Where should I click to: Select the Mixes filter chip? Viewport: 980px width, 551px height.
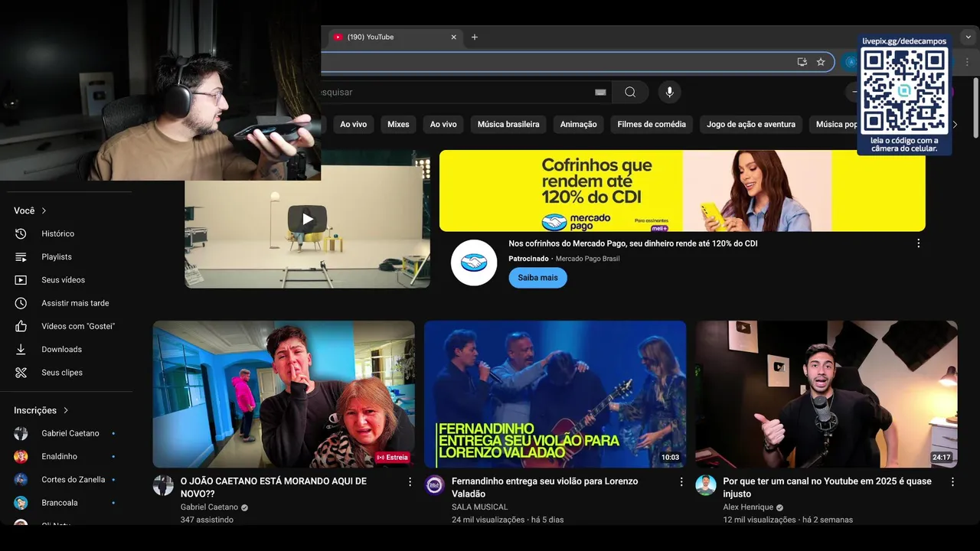398,124
